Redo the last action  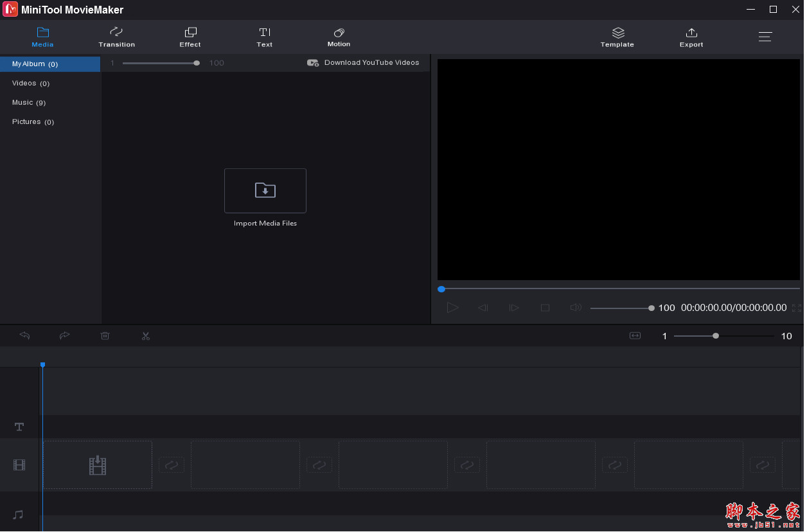click(x=64, y=335)
